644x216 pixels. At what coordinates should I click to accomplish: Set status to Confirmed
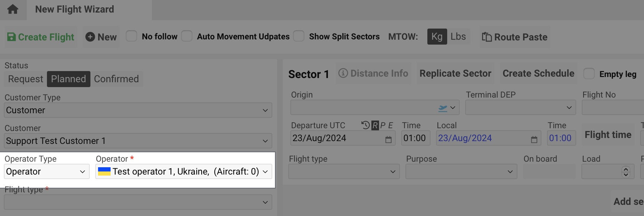tap(116, 79)
